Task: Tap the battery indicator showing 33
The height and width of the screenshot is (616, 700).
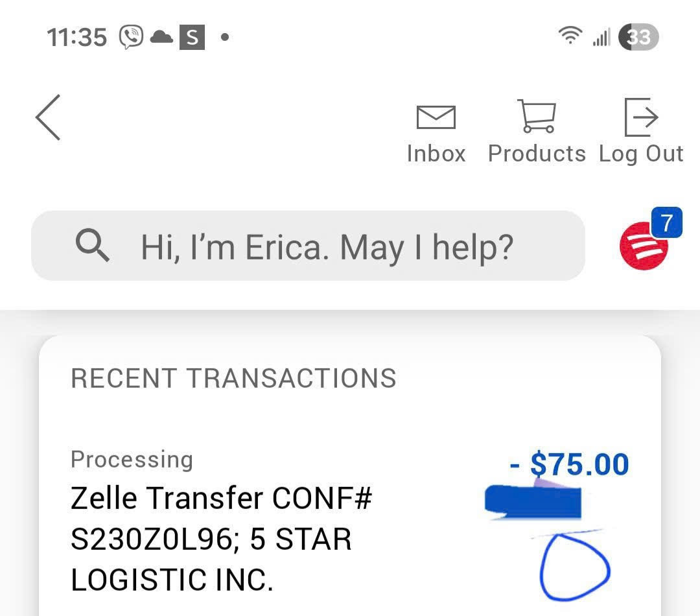Action: pos(638,37)
